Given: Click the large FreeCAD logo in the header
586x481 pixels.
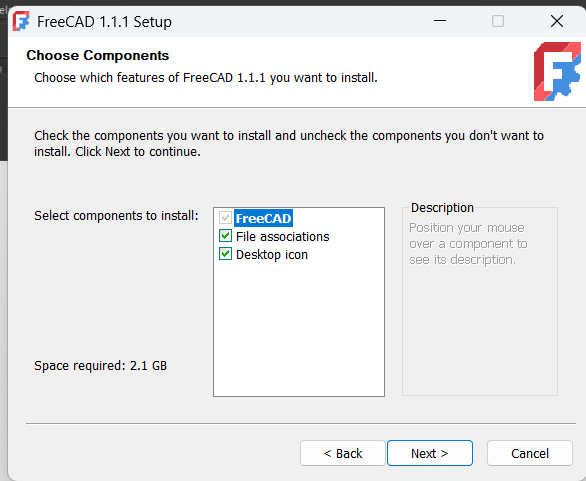Looking at the screenshot, I should (x=557, y=71).
